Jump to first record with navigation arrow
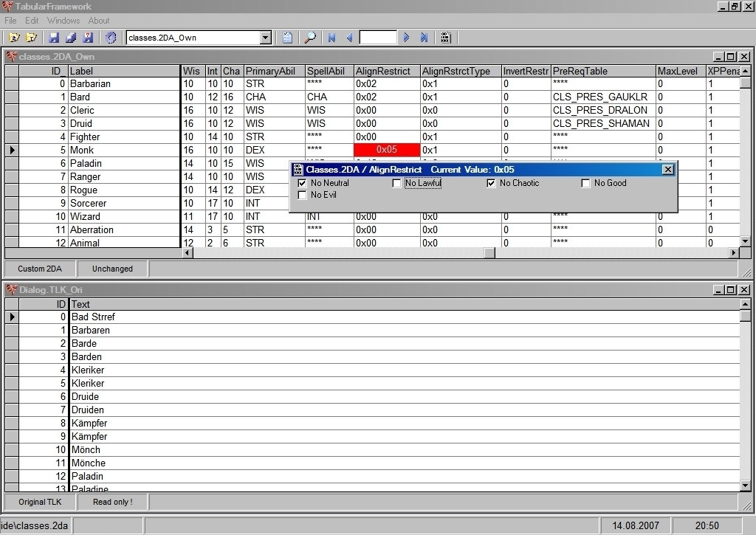The image size is (756, 535). coord(332,38)
